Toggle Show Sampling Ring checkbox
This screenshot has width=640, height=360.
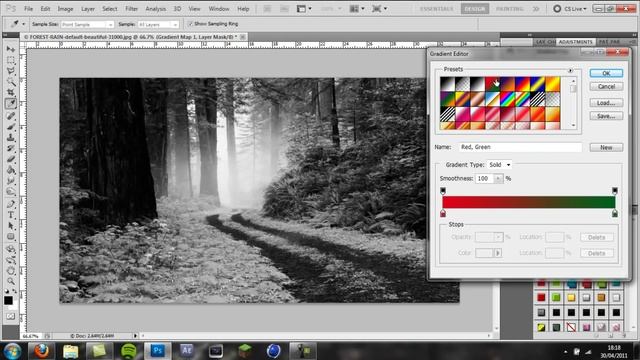[190, 24]
